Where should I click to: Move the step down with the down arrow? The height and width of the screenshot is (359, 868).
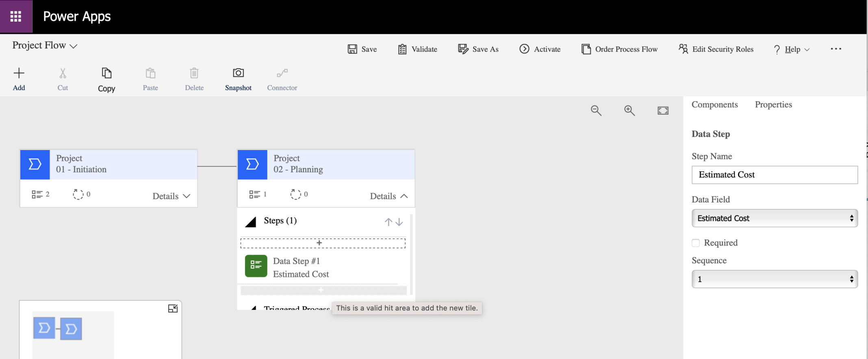pyautogui.click(x=399, y=222)
